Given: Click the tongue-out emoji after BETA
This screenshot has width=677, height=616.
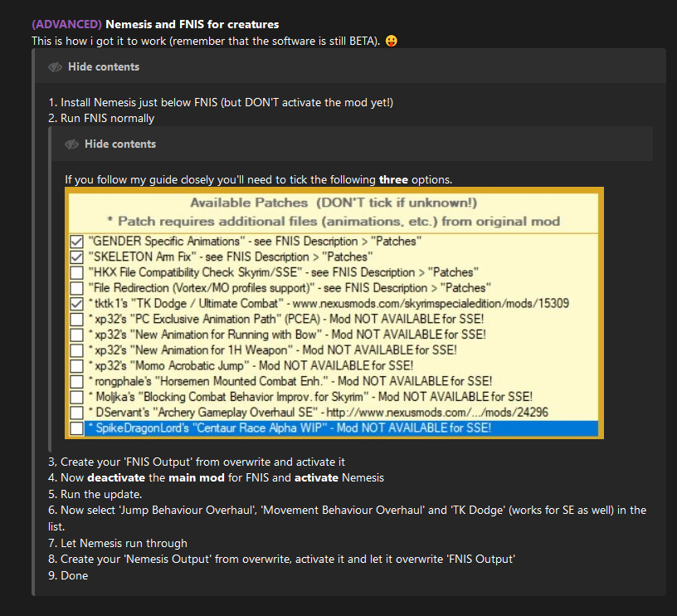Looking at the screenshot, I should (391, 41).
